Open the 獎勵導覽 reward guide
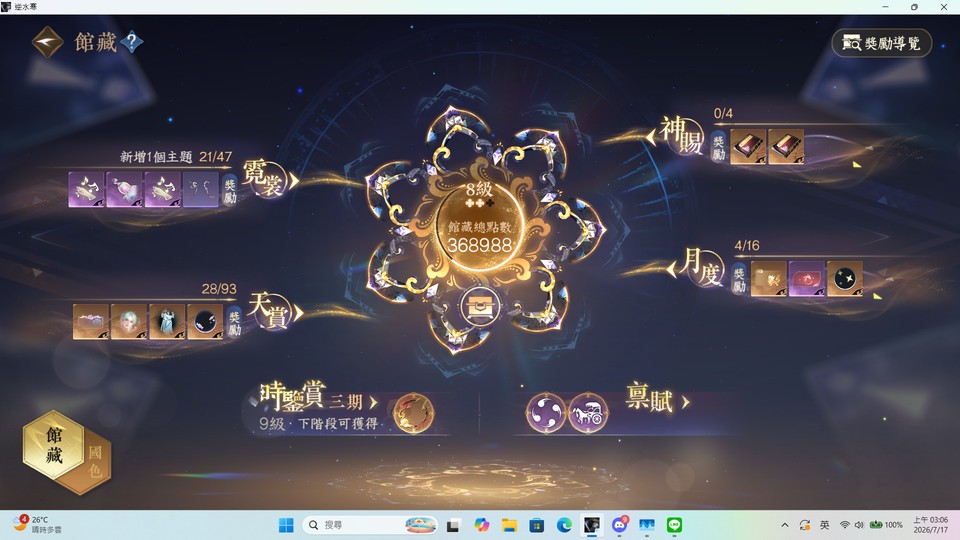The width and height of the screenshot is (960, 540). pos(882,43)
